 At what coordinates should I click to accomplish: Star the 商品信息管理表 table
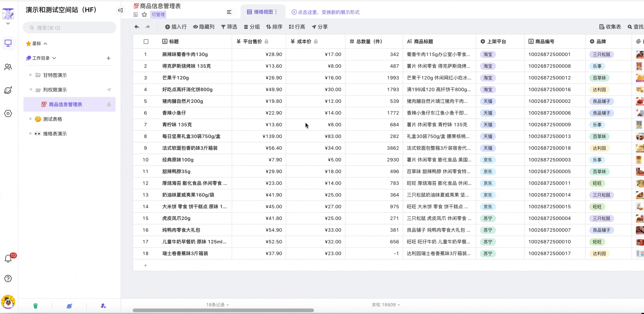(x=144, y=15)
